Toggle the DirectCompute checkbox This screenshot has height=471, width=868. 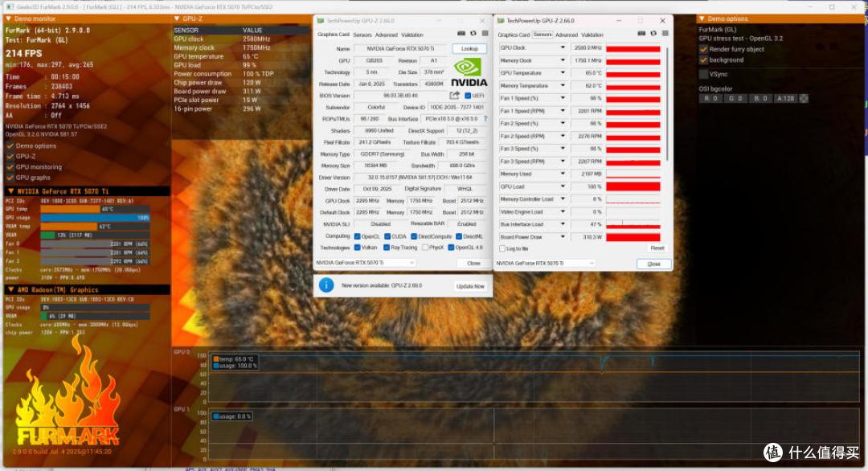click(x=414, y=236)
